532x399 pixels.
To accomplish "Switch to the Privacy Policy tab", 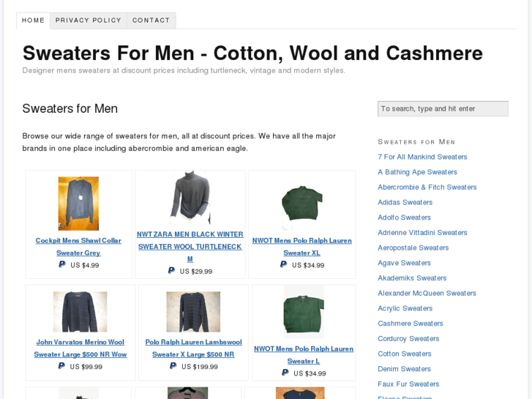I will point(89,20).
